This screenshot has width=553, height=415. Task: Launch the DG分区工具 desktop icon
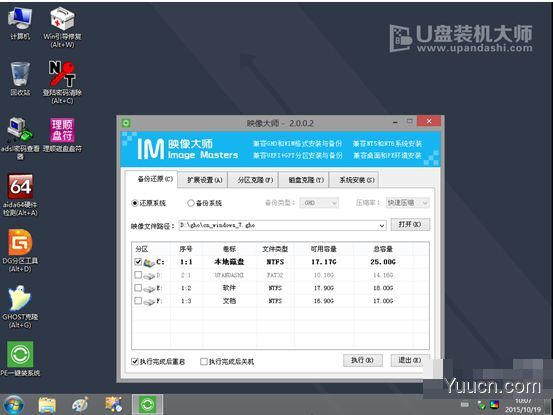[20, 250]
